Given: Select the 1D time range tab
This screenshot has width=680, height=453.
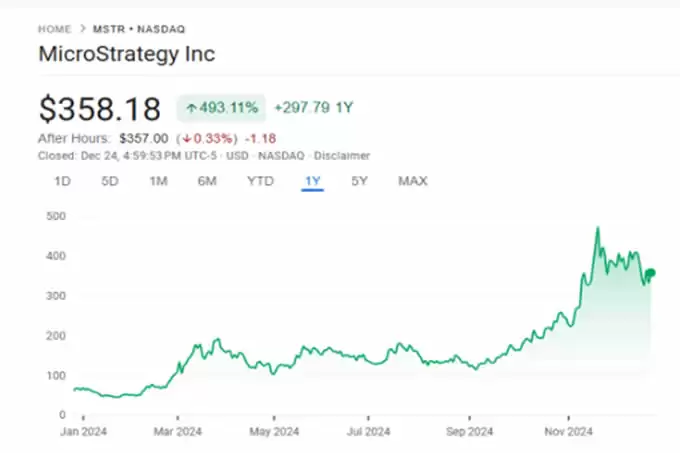Looking at the screenshot, I should point(62,181).
